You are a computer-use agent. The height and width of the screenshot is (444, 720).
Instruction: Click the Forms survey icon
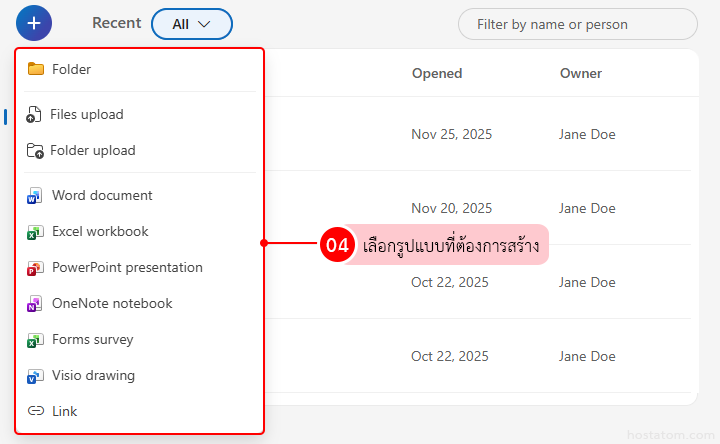[35, 340]
